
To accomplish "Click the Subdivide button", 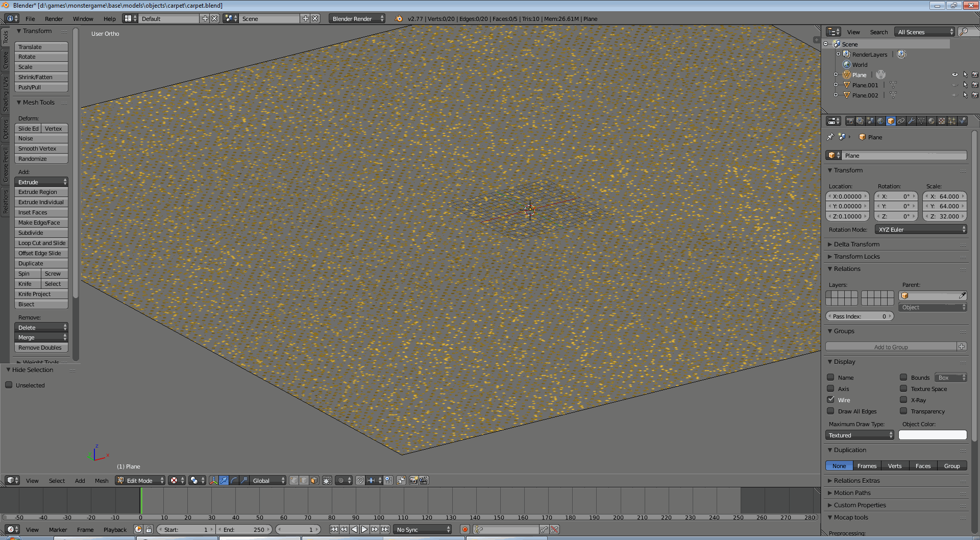I will pyautogui.click(x=41, y=233).
